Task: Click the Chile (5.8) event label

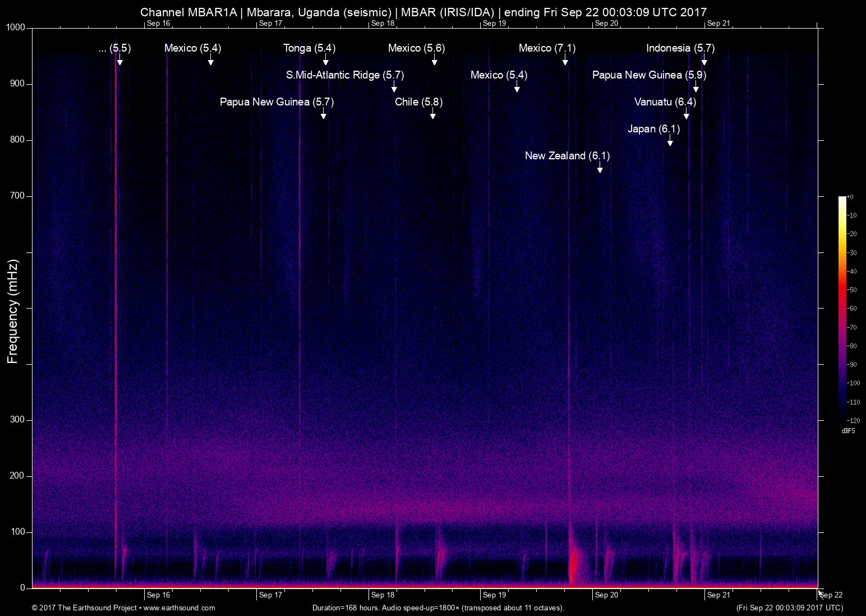Action: [418, 102]
